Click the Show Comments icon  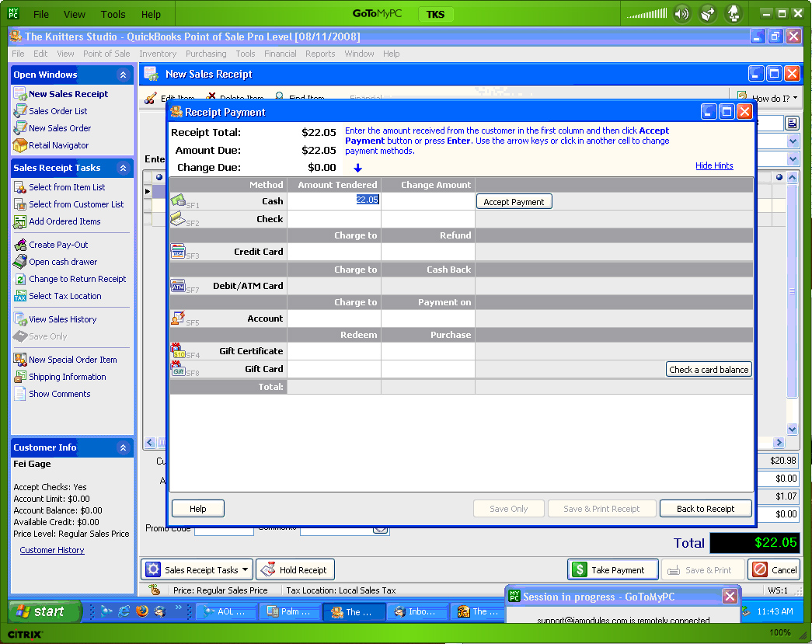20,394
